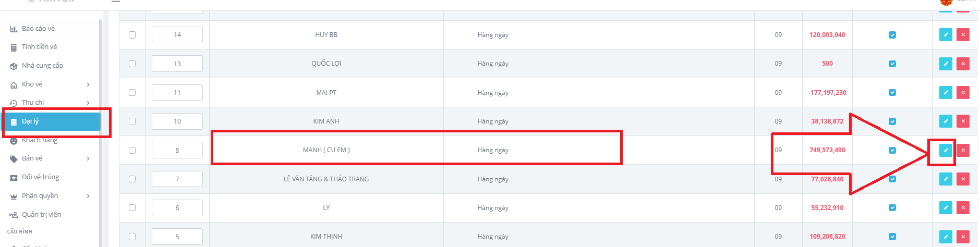This screenshot has width=980, height=247.
Task: Click the sidebar vertical scrollbar
Action: pos(100,130)
